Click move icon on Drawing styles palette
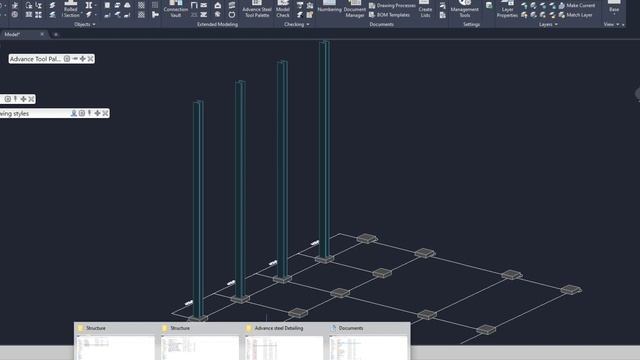Screen dimensions: 640x360 [x=97, y=113]
